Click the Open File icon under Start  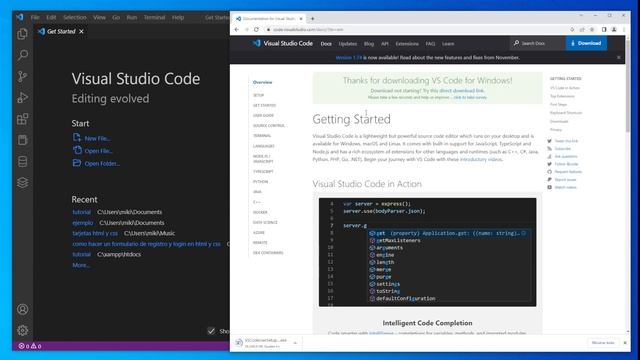click(77, 150)
